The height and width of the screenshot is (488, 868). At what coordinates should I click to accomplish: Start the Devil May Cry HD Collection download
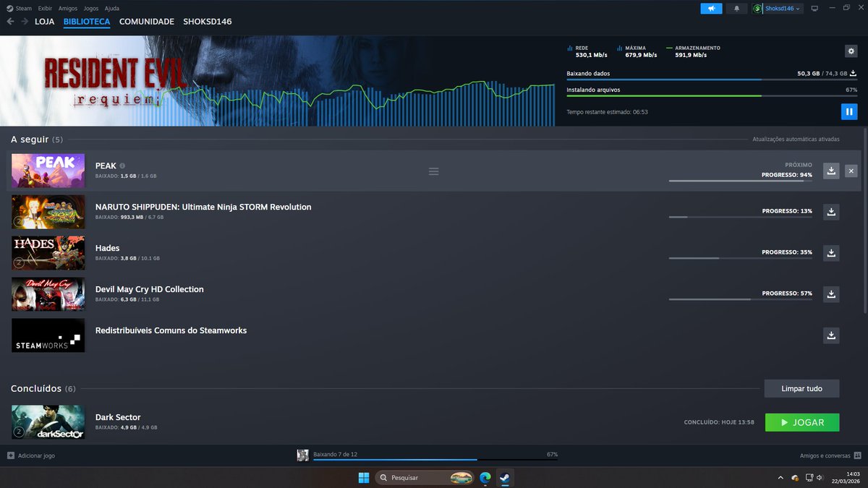[831, 294]
